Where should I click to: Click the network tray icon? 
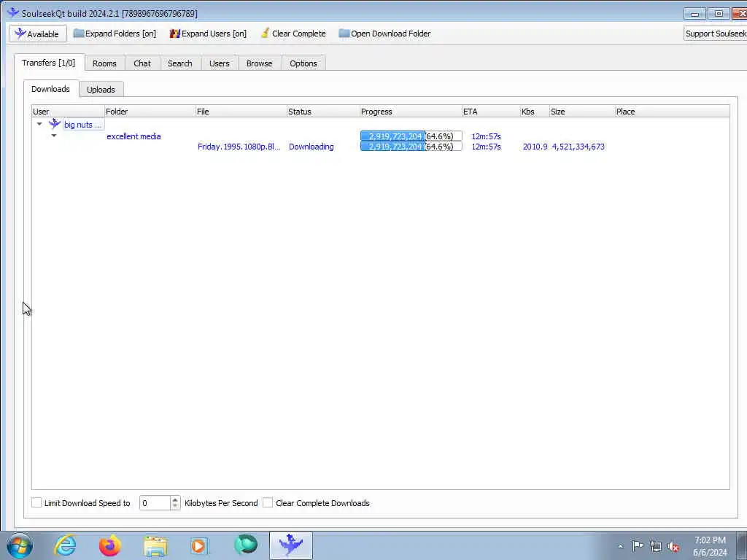(656, 547)
